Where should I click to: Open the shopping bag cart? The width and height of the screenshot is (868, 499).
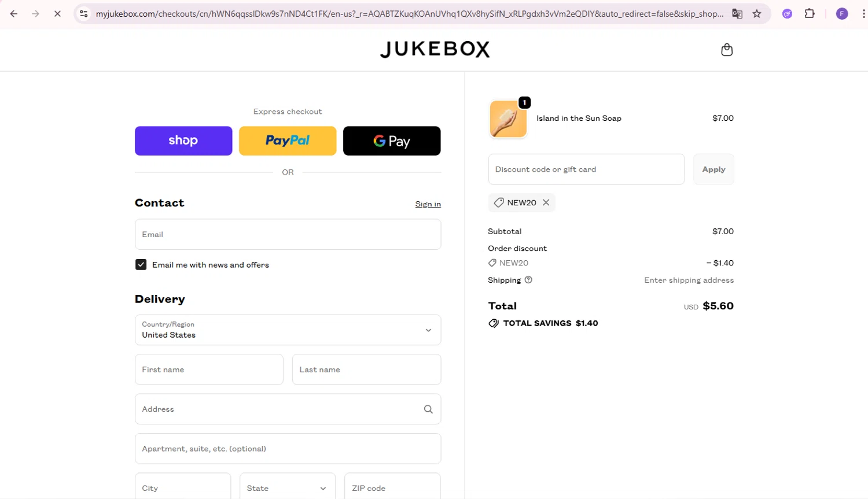coord(727,50)
